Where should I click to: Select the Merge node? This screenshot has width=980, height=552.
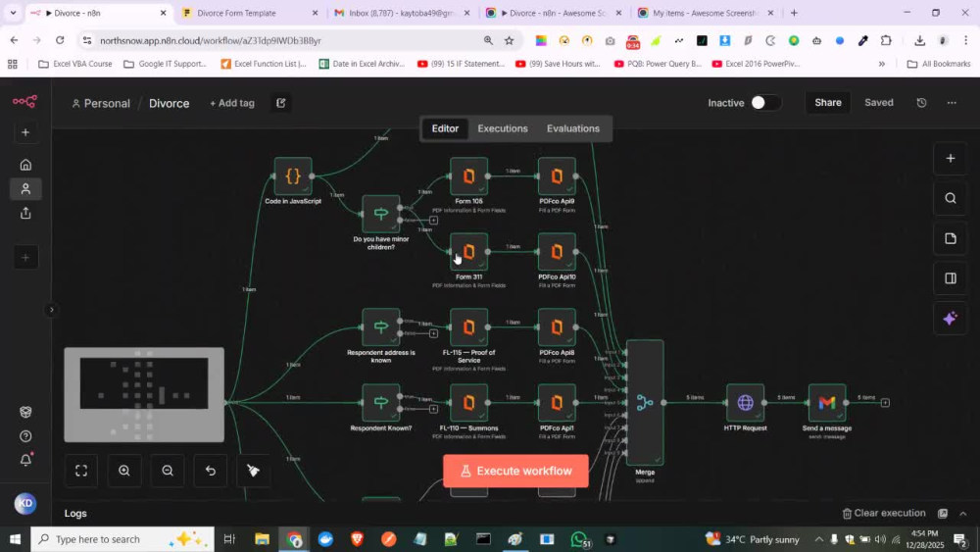tap(645, 403)
